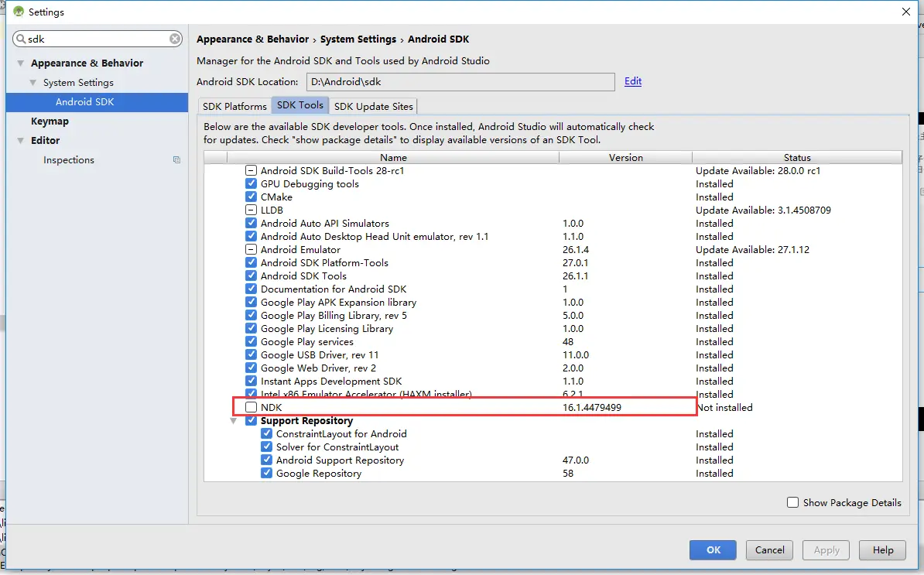Uncheck ConstraintLayout for Android
924x575 pixels.
266,433
